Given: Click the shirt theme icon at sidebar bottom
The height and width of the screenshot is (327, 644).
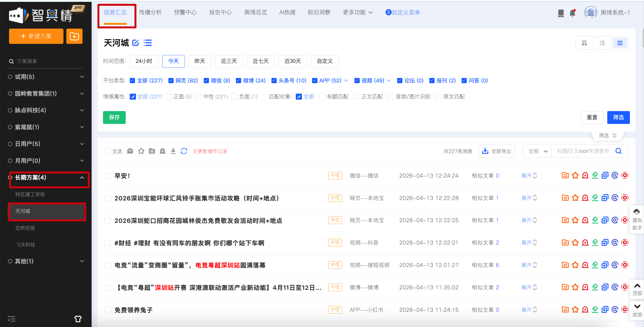Looking at the screenshot, I should pyautogui.click(x=78, y=319).
